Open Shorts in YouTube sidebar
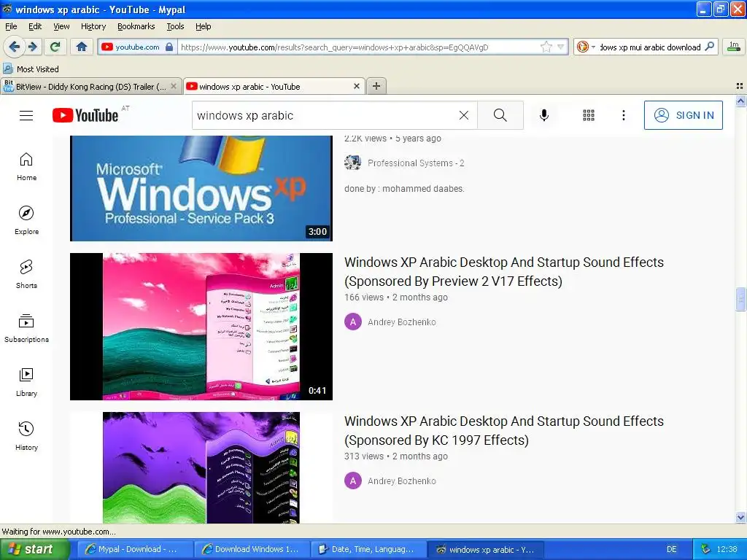 pos(27,274)
